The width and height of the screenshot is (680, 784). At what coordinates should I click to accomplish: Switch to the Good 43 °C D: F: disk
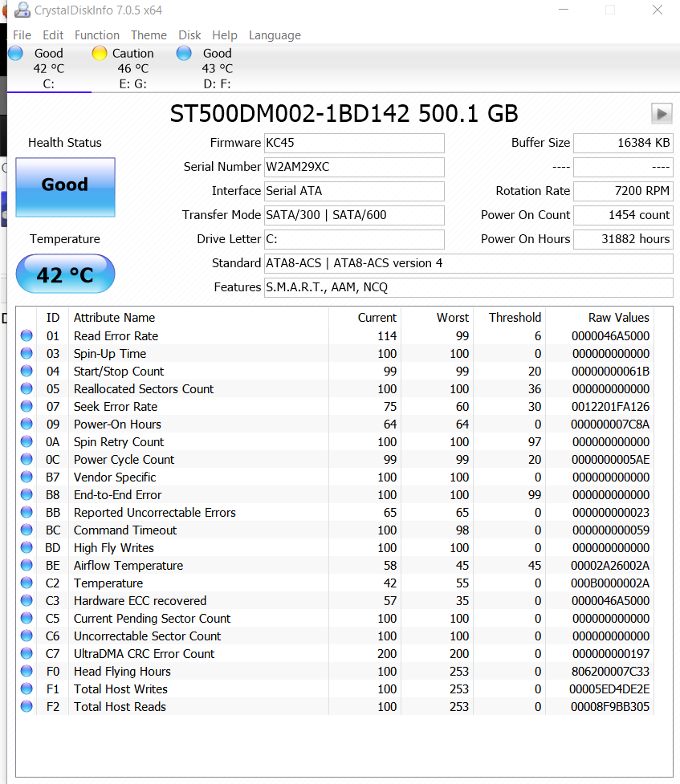click(217, 68)
